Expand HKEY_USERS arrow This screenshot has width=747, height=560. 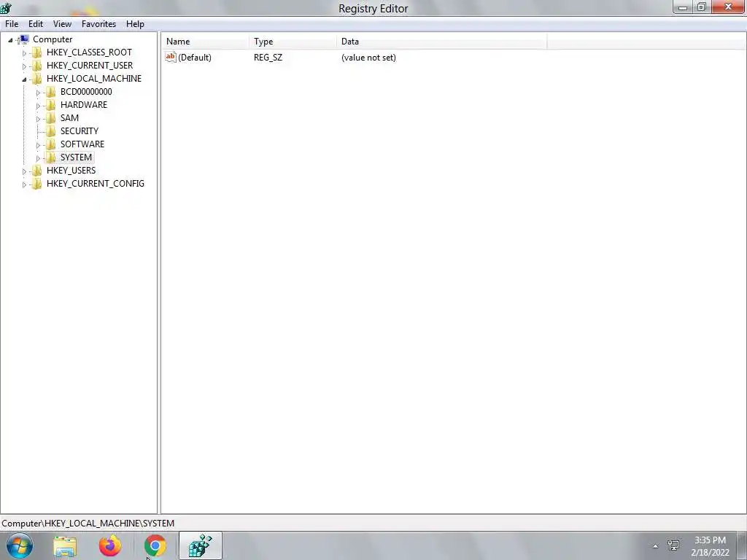[24, 171]
